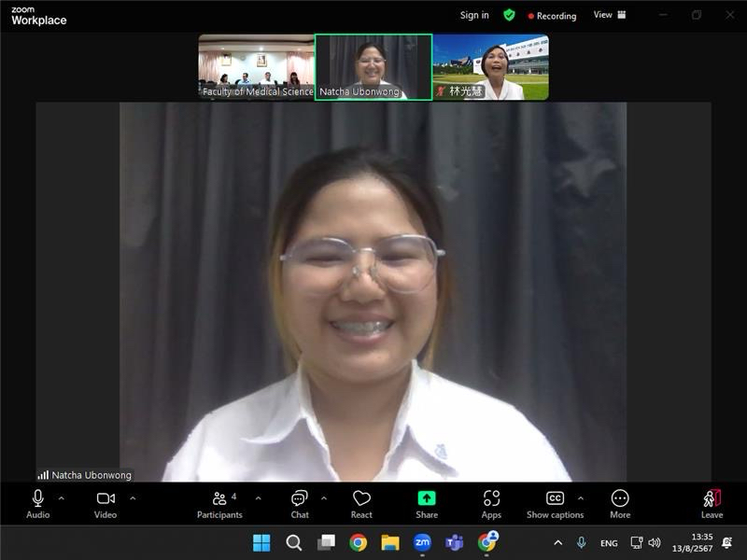Image resolution: width=747 pixels, height=560 pixels.
Task: Expand the Audio options arrow
Action: (x=62, y=498)
